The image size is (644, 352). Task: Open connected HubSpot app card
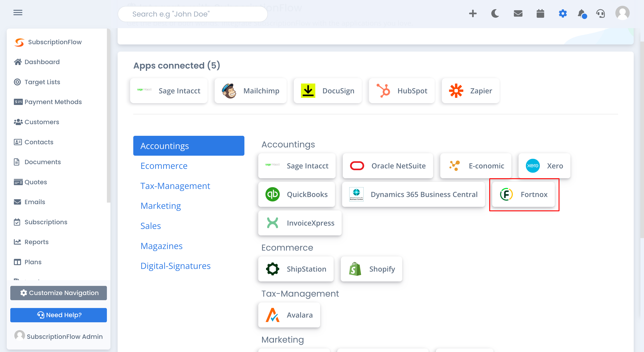click(x=402, y=91)
